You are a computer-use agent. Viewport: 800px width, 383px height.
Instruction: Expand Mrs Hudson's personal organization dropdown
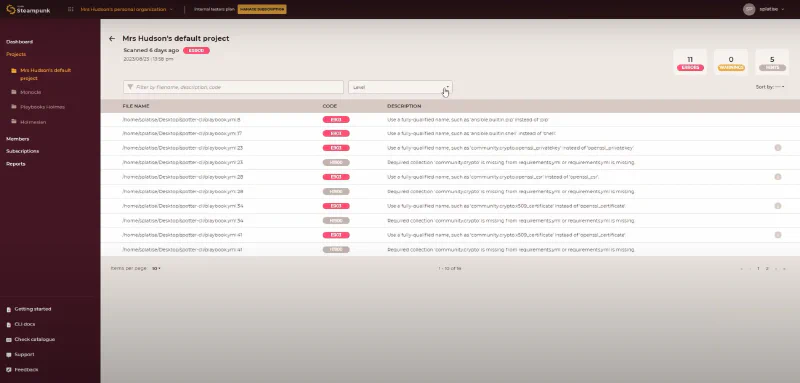pyautogui.click(x=127, y=9)
